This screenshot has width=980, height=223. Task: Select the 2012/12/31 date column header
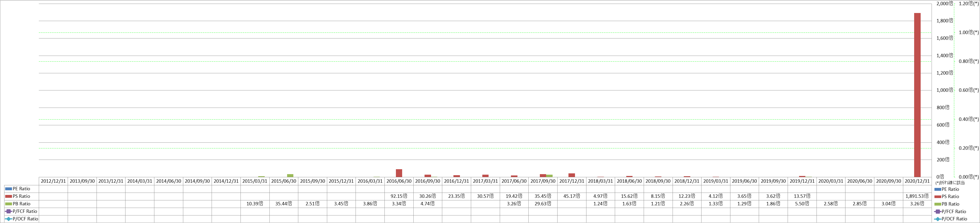point(53,181)
